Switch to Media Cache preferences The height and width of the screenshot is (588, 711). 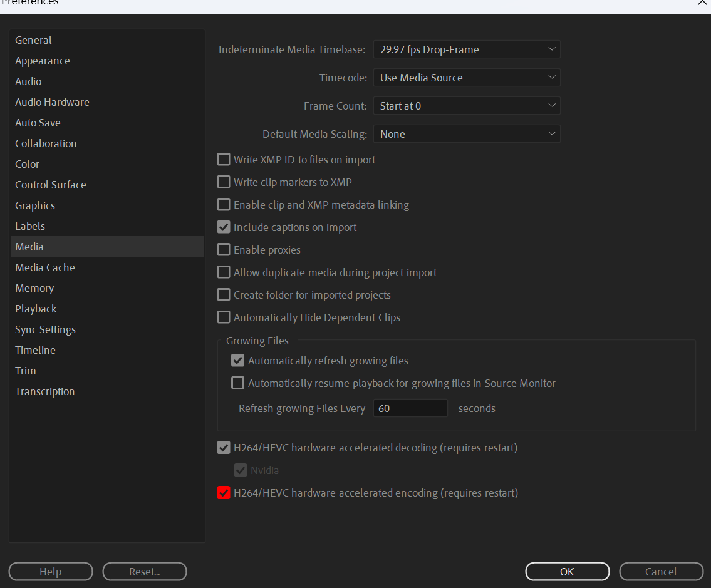point(45,267)
